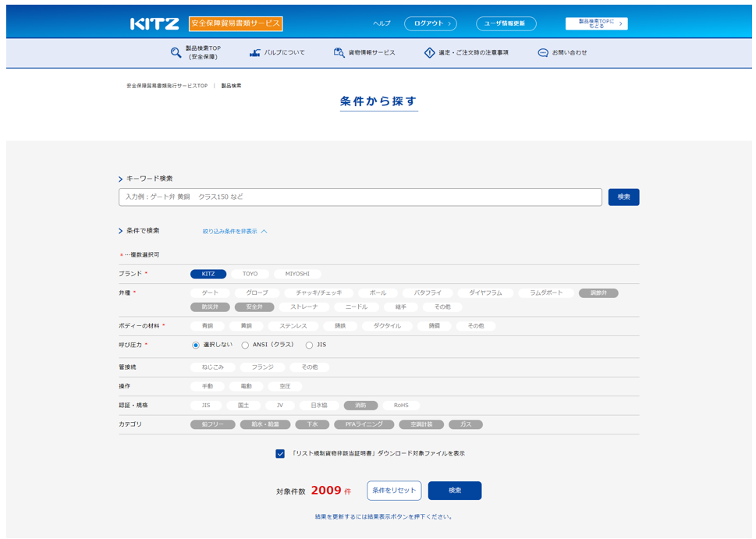Click the 貨物情報サービス icon
The width and height of the screenshot is (756, 539).
(339, 53)
